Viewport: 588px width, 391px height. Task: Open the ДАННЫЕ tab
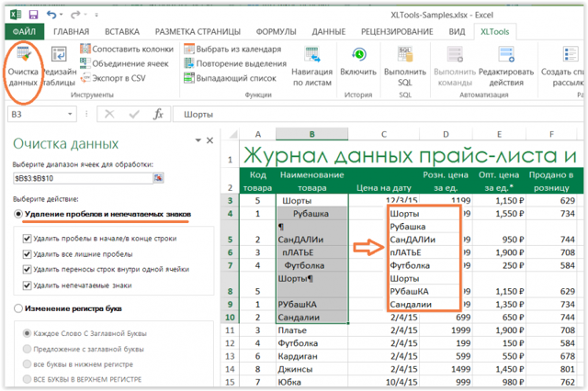329,32
